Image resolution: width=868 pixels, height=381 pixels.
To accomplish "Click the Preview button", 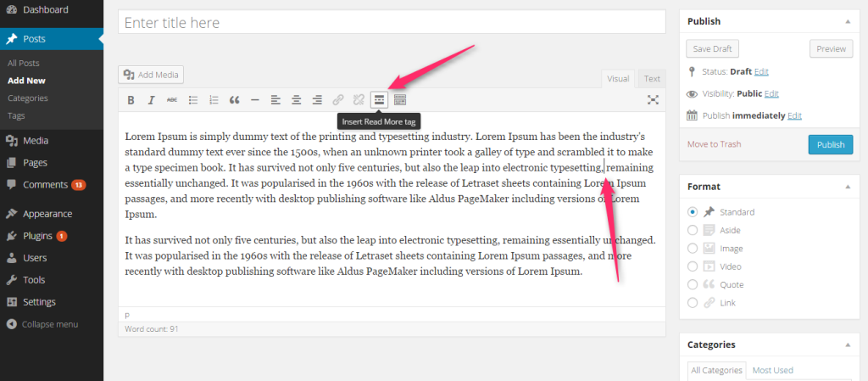I will [x=831, y=48].
